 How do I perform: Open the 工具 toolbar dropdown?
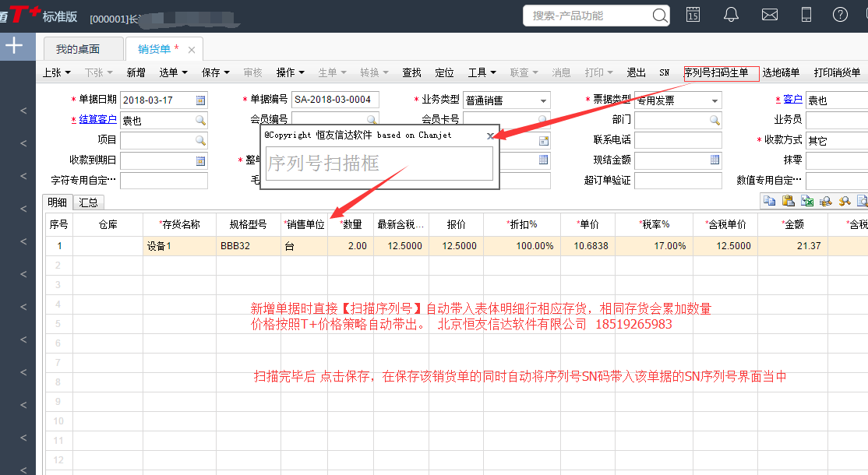point(482,72)
